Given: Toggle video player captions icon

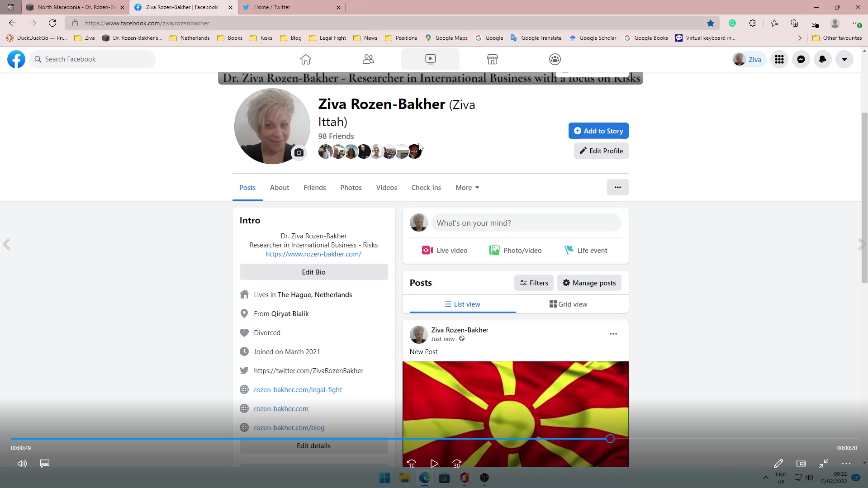Looking at the screenshot, I should point(45,464).
